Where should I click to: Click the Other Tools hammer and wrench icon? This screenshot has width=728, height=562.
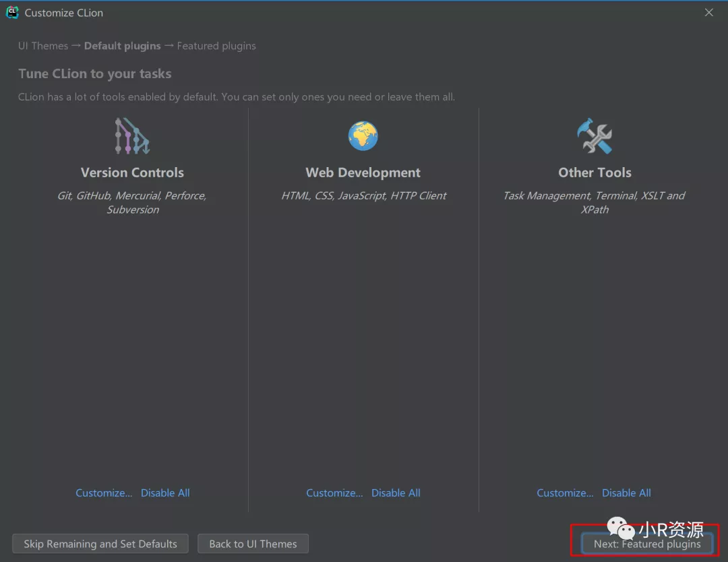click(x=595, y=136)
